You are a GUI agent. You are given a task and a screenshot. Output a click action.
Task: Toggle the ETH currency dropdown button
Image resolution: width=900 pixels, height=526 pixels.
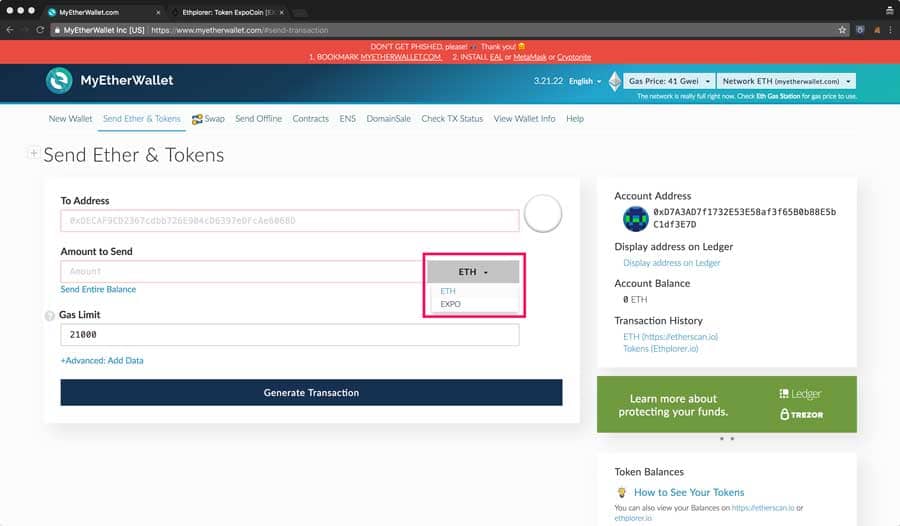point(473,272)
